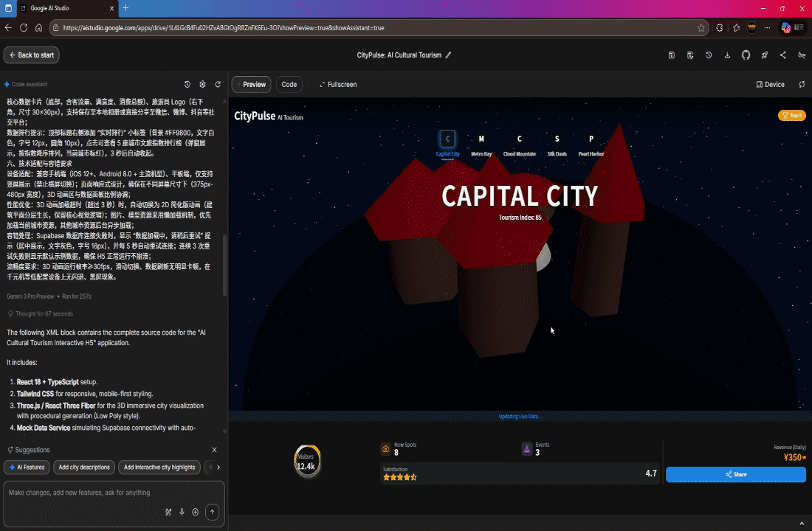Click the share icon in top header
Viewport: 812px width, 531px height.
(783, 55)
